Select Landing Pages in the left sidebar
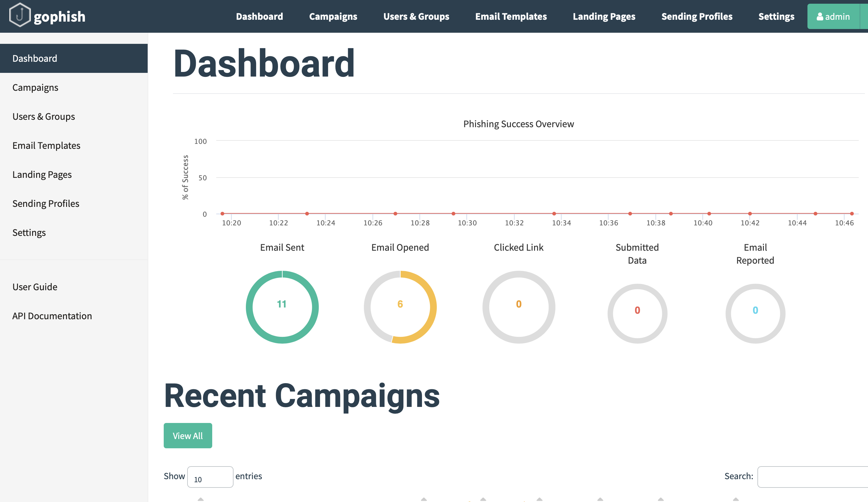The image size is (868, 502). coord(42,174)
